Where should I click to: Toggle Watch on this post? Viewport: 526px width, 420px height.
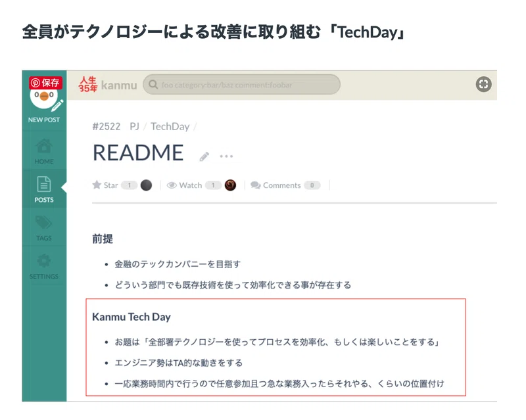pyautogui.click(x=185, y=185)
